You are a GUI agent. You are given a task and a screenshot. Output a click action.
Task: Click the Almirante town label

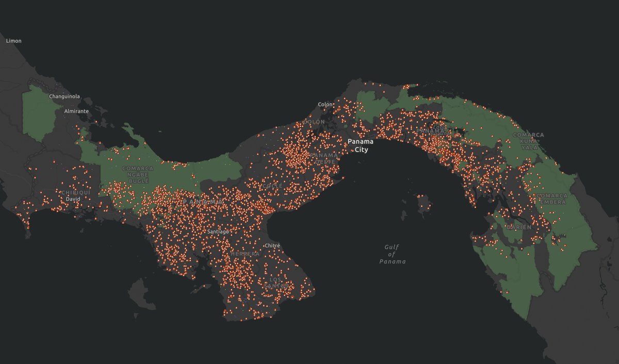(76, 111)
